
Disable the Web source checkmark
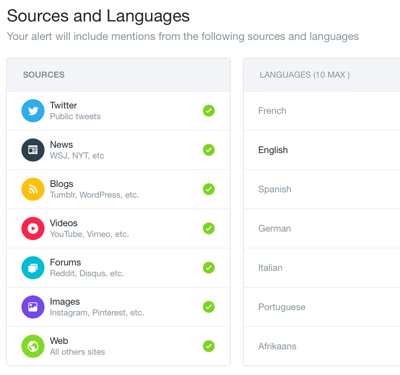(209, 346)
